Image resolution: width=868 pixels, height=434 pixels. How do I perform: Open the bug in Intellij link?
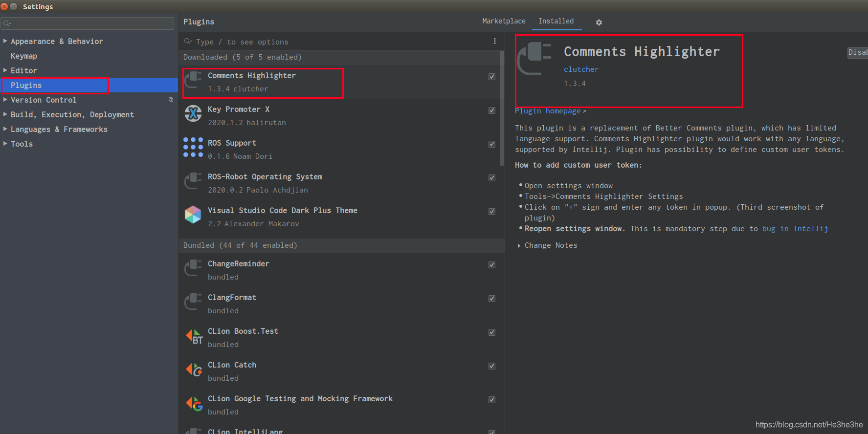795,229
